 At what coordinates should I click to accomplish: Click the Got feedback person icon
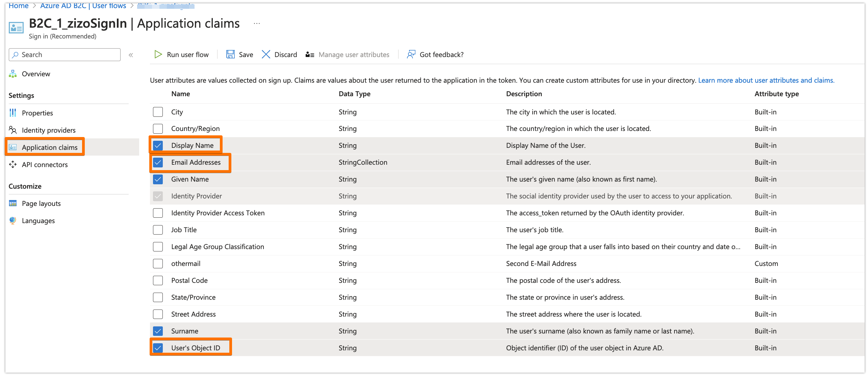411,54
